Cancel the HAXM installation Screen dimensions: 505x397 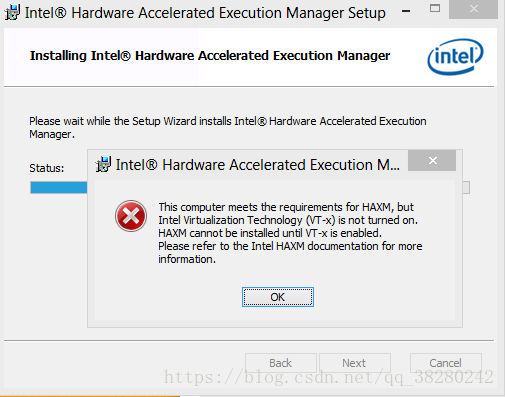pos(446,363)
